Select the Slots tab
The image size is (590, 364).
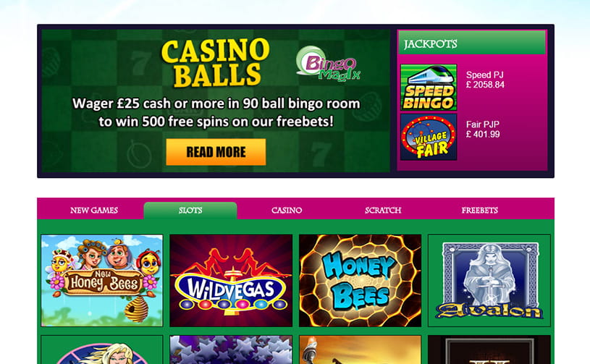click(x=190, y=210)
